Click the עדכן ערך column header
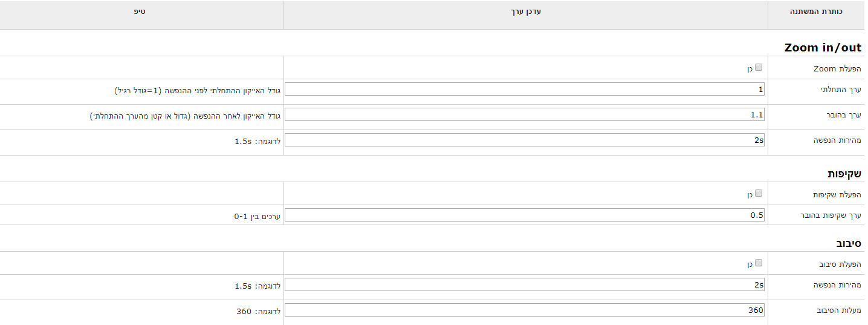Image resolution: width=868 pixels, height=325 pixels. point(525,11)
